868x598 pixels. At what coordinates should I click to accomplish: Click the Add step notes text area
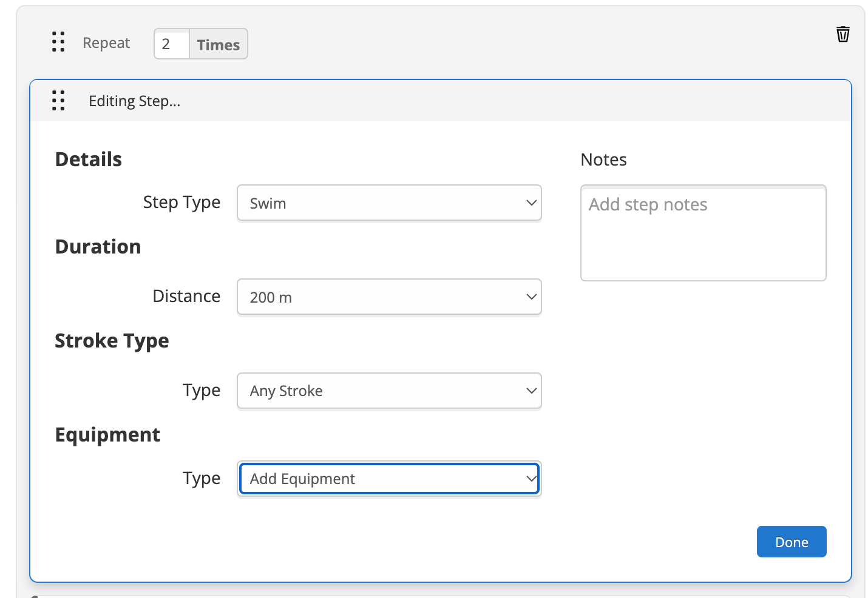pyautogui.click(x=704, y=233)
